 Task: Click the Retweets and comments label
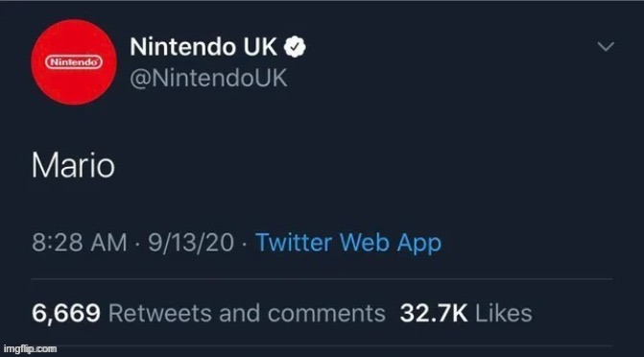click(247, 314)
